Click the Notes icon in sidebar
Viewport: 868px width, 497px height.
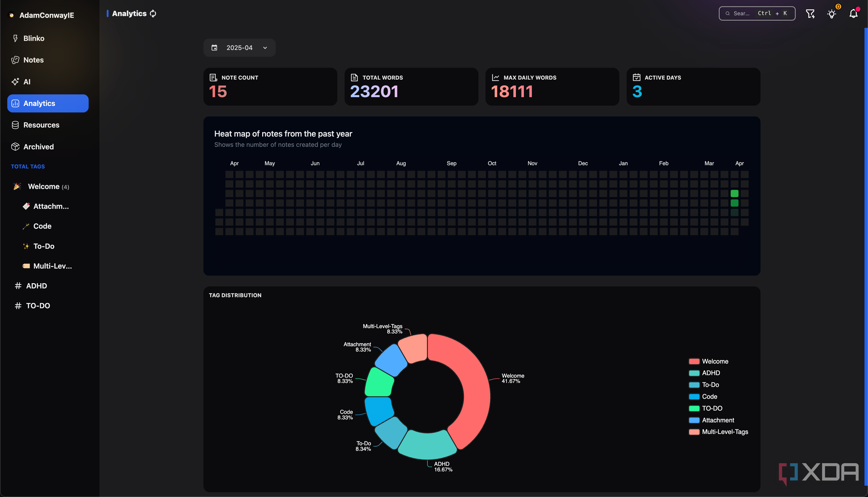(x=15, y=60)
